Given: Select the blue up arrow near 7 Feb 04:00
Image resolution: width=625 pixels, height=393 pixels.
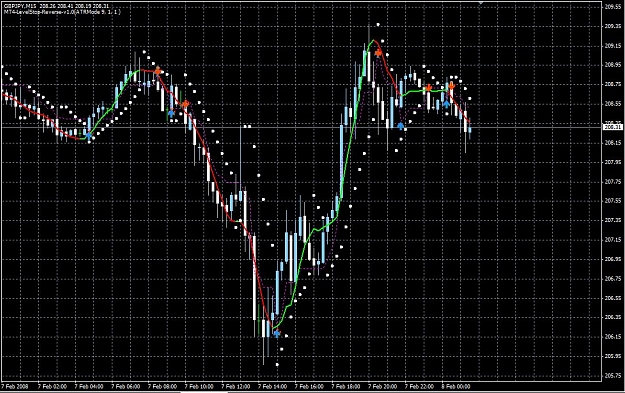Looking at the screenshot, I should (88, 136).
